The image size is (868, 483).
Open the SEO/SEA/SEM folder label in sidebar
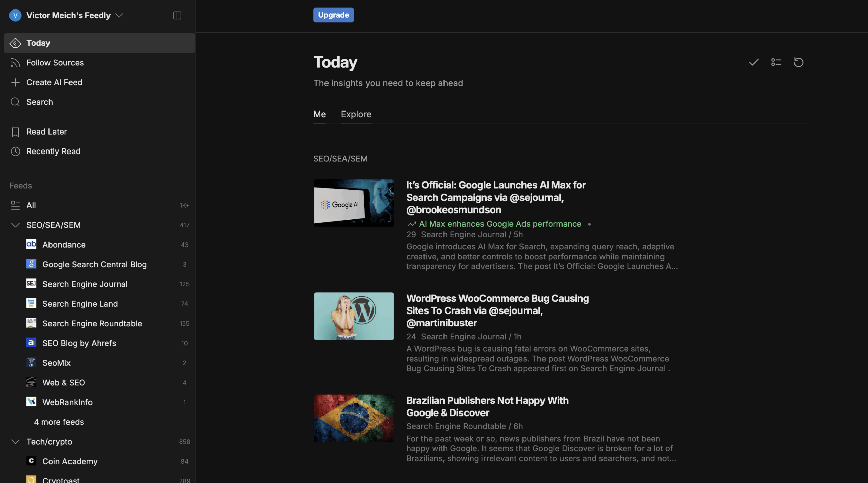pos(54,225)
